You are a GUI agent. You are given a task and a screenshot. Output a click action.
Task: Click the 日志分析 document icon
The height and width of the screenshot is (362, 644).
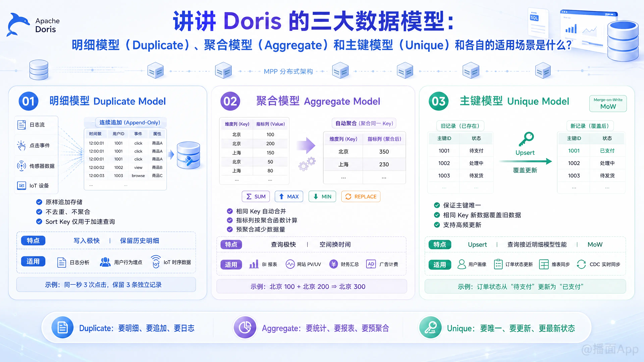tap(62, 262)
